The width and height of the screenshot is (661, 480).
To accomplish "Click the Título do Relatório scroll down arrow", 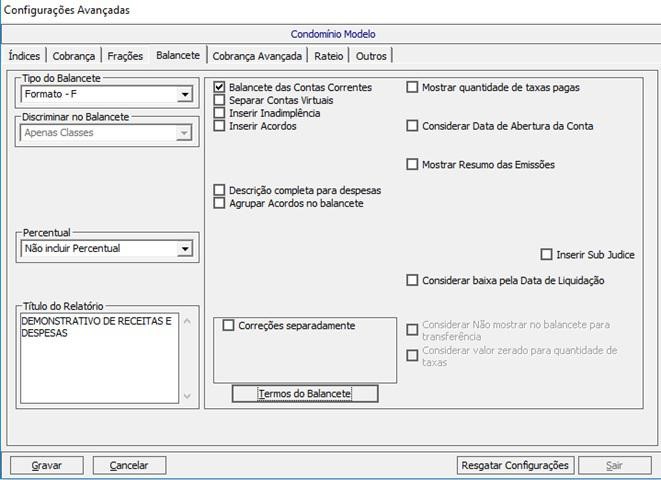I will coord(187,396).
